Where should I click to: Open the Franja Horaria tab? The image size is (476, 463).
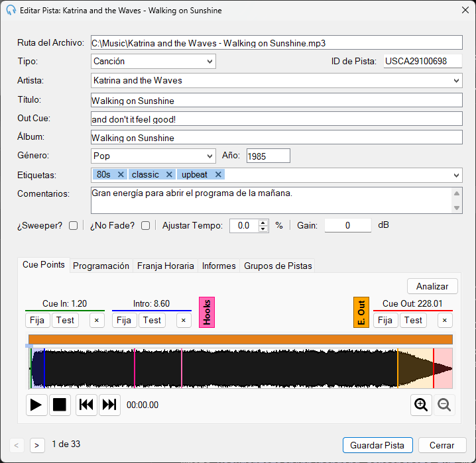166,266
